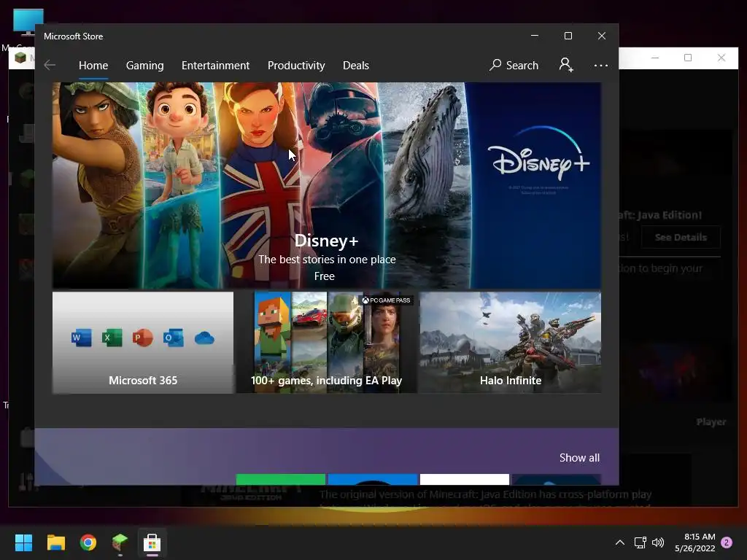This screenshot has height=560, width=747.
Task: Switch to Minecraft Launcher on the taskbar
Action: point(120,542)
